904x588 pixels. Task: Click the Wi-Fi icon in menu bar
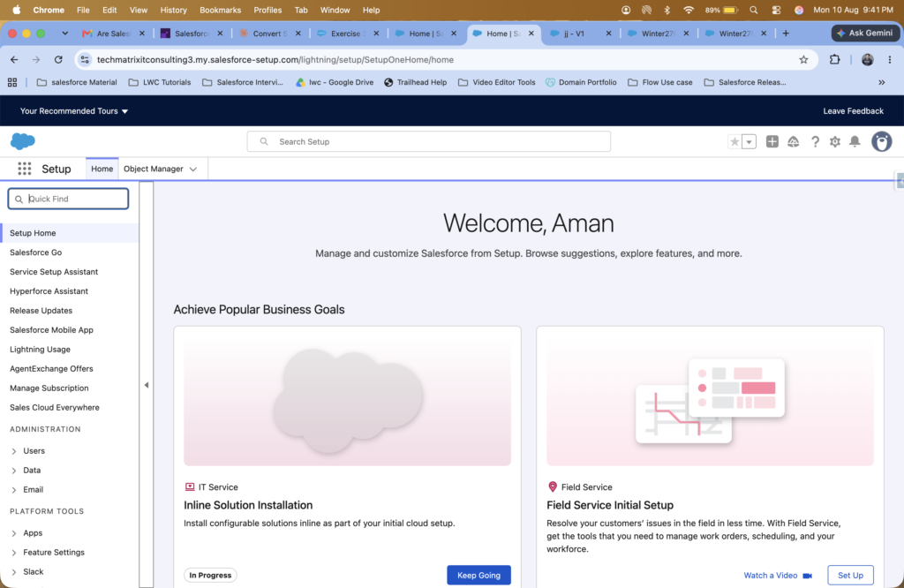point(689,10)
